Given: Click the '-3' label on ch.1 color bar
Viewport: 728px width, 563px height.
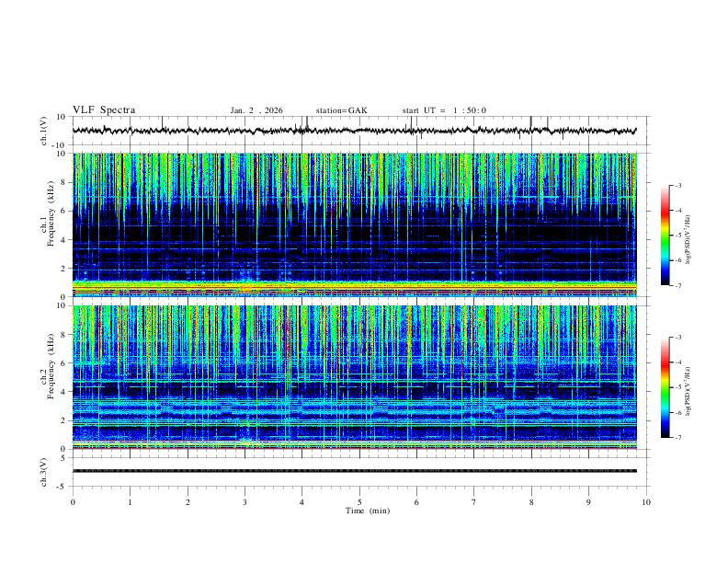Looking at the screenshot, I should coord(677,185).
